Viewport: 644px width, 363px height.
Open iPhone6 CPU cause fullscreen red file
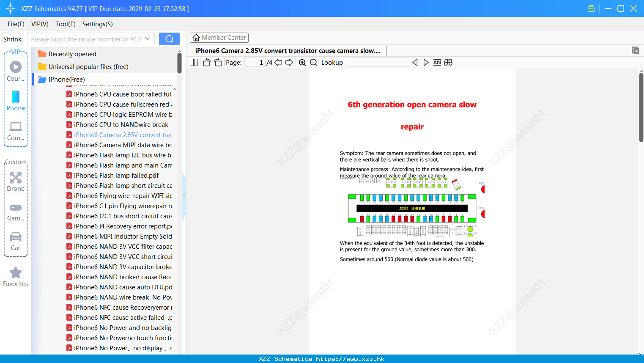[119, 104]
